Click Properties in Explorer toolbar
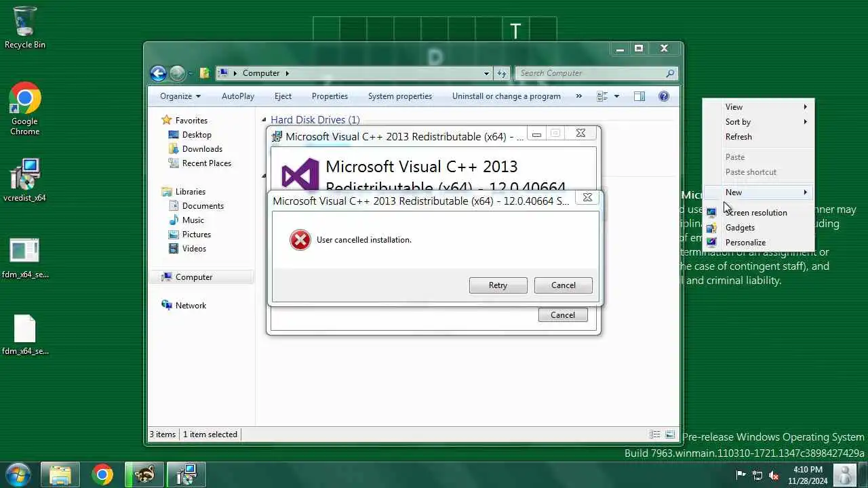 pyautogui.click(x=330, y=96)
